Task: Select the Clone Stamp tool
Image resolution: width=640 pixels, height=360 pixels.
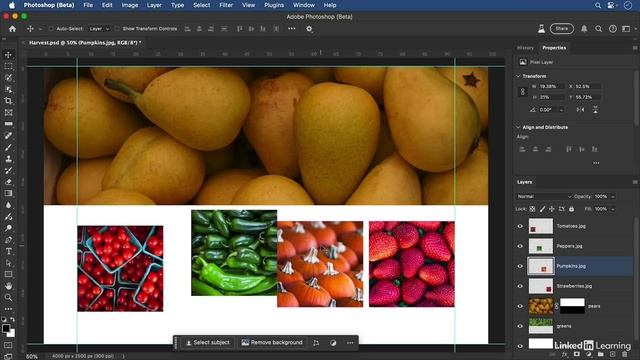Action: pyautogui.click(x=8, y=159)
